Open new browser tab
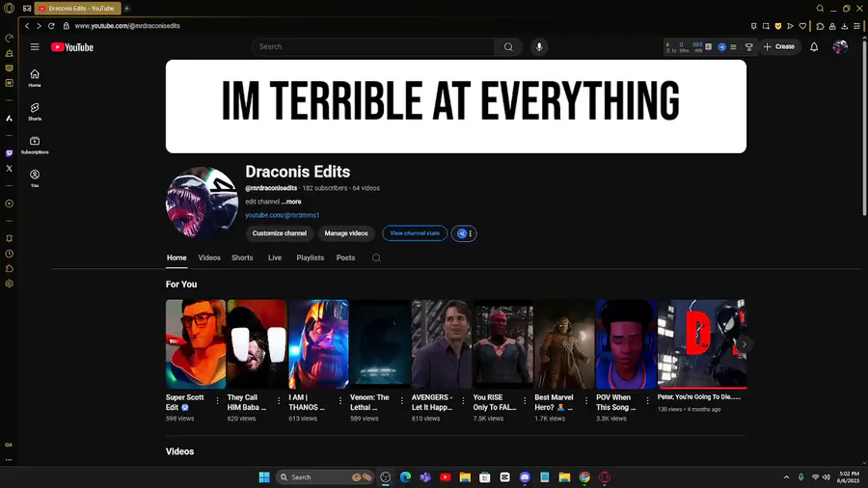868x488 pixels. point(126,9)
